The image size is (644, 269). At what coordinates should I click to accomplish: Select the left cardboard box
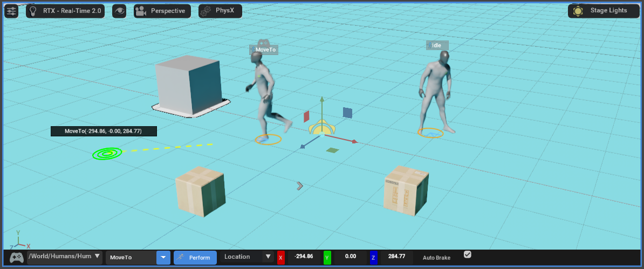click(201, 191)
